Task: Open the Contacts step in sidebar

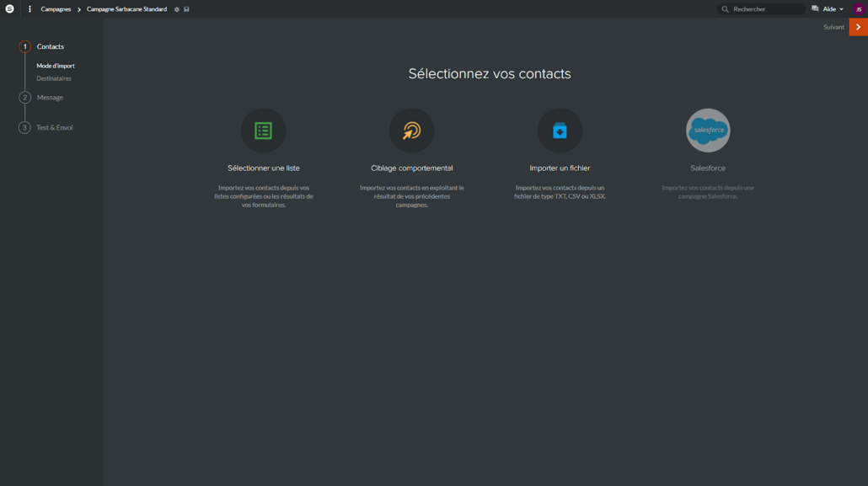Action: pos(50,46)
